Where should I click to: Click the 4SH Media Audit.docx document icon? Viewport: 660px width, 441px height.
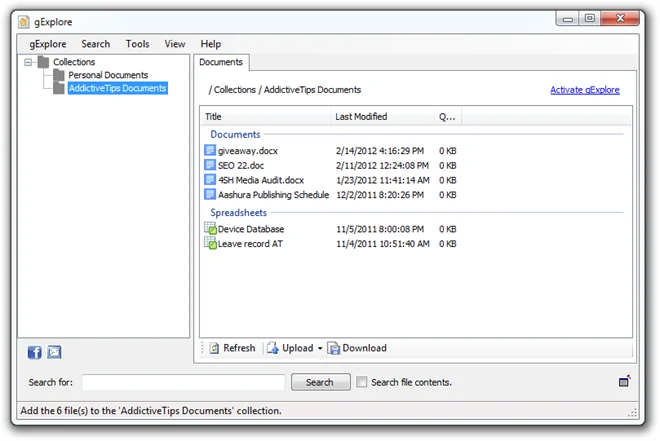(x=210, y=180)
